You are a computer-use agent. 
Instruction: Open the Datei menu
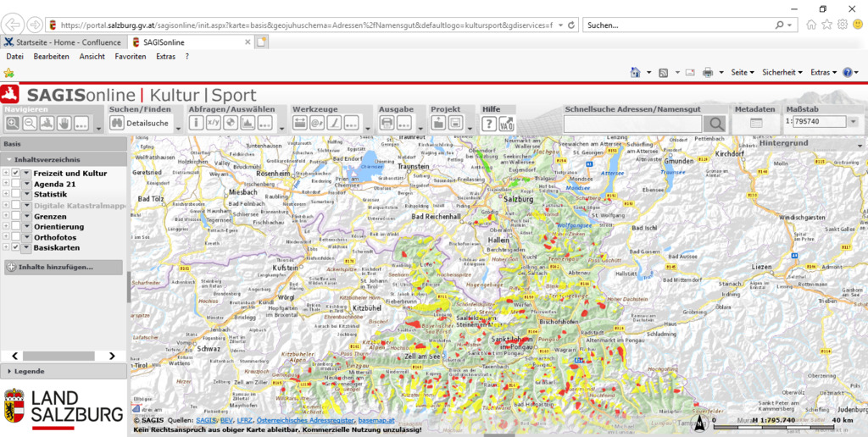pyautogui.click(x=15, y=57)
